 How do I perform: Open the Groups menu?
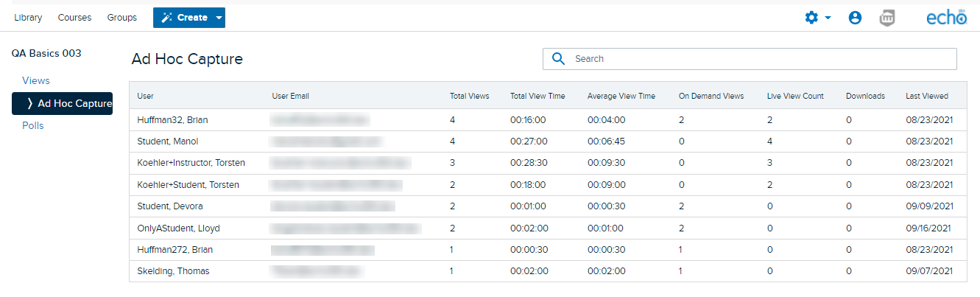coord(121,18)
